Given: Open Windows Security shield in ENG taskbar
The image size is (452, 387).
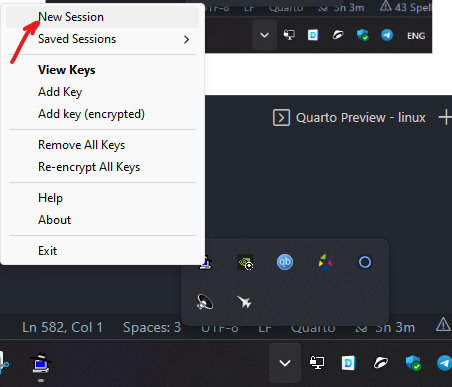Looking at the screenshot, I should click(362, 35).
